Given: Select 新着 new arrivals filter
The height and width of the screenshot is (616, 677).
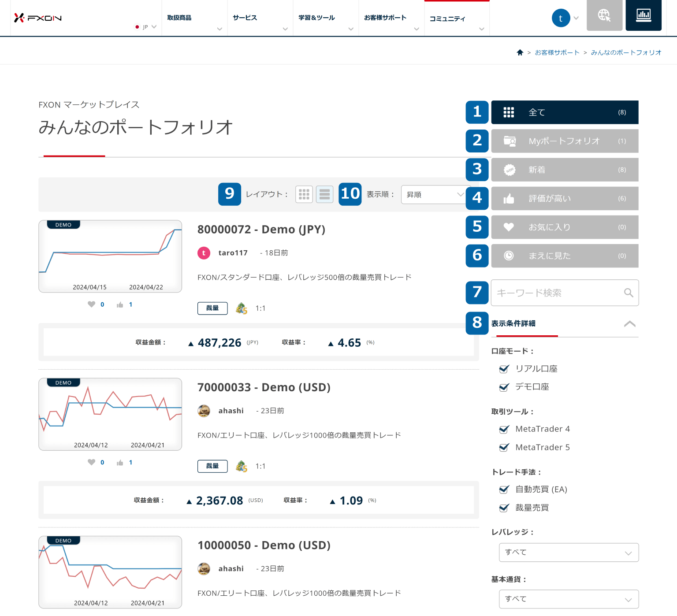Looking at the screenshot, I should (x=565, y=170).
